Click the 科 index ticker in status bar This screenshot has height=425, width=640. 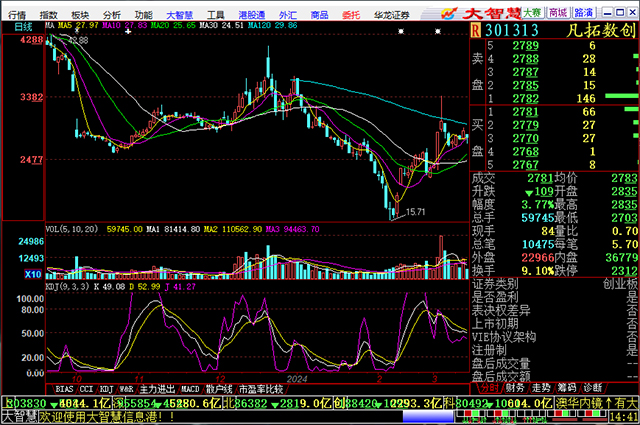(499, 404)
